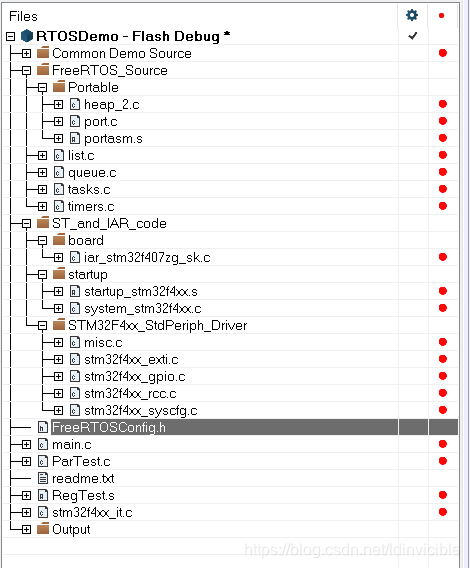Click the red status dot for Common Demo Source
This screenshot has height=568, width=470.
pyautogui.click(x=442, y=53)
